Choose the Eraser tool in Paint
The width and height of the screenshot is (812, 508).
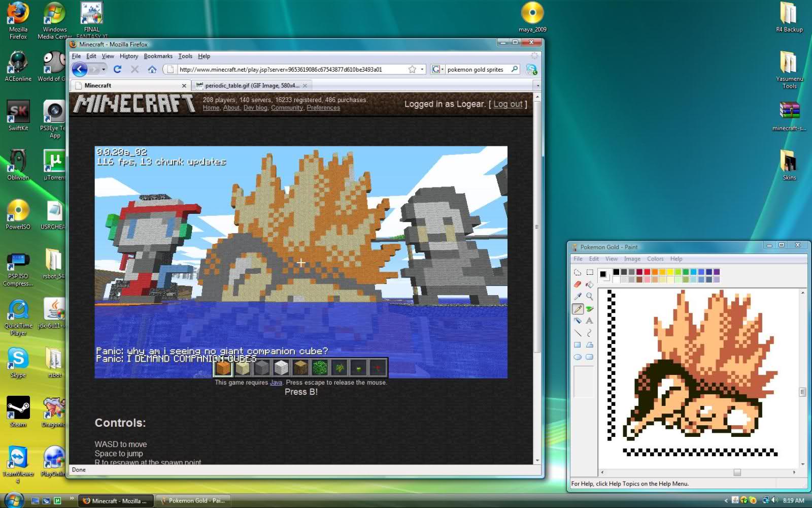[x=578, y=284]
